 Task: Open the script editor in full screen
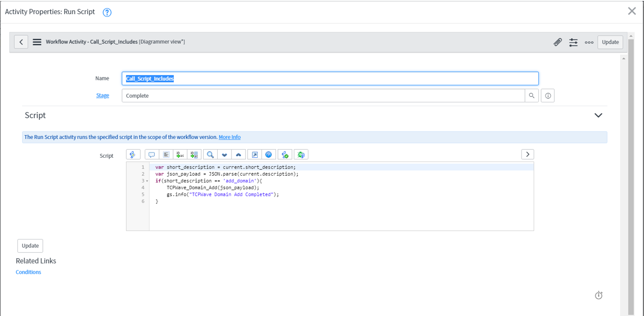tap(254, 154)
